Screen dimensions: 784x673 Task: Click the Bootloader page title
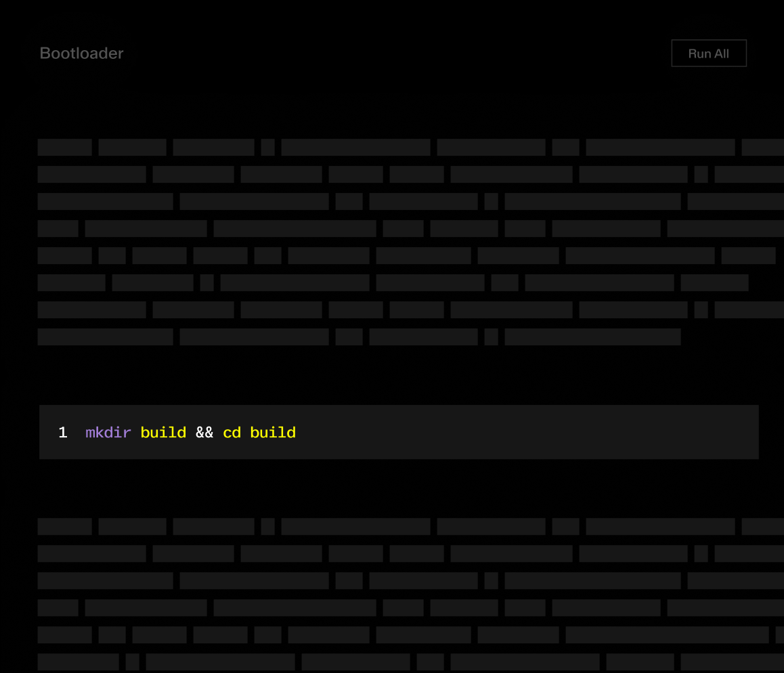[82, 53]
